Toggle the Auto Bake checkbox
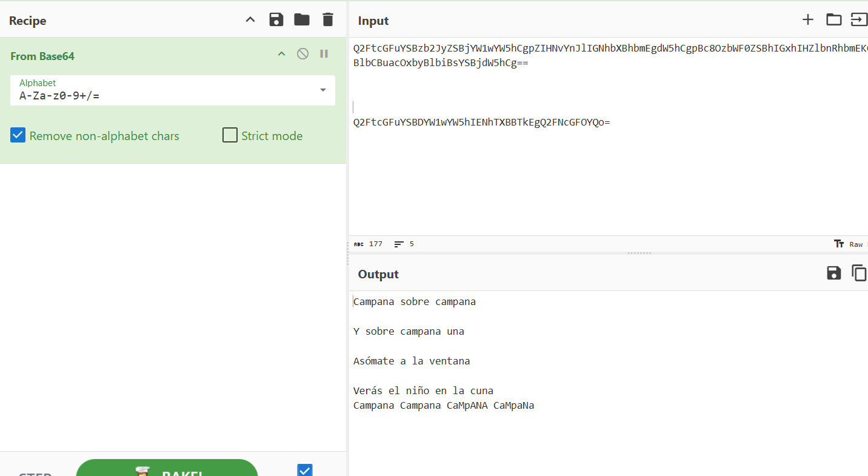The height and width of the screenshot is (476, 868). point(305,470)
